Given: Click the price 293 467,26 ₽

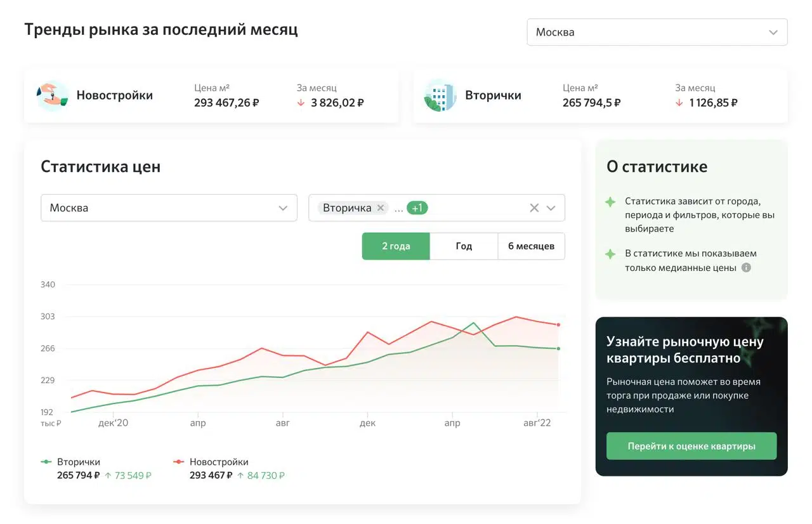Looking at the screenshot, I should coord(226,103).
